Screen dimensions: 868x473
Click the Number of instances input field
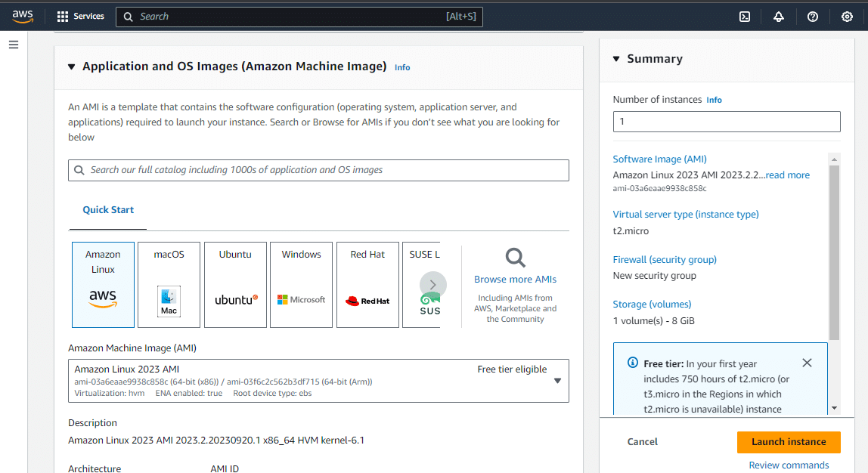click(726, 121)
